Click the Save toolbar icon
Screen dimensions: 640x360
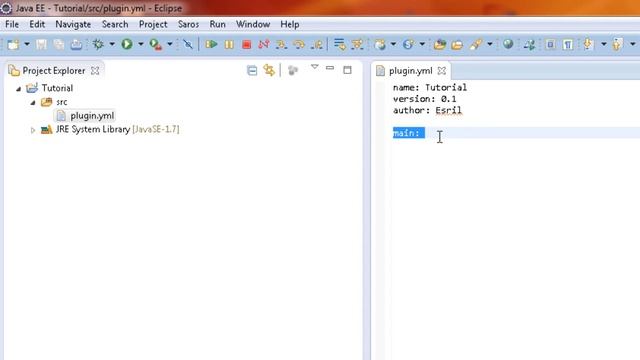point(41,44)
